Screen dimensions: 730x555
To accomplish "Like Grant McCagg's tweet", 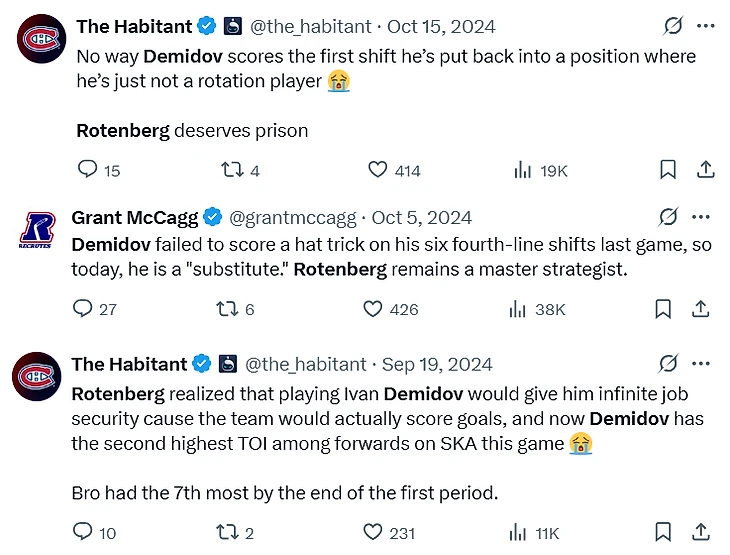I will [373, 309].
